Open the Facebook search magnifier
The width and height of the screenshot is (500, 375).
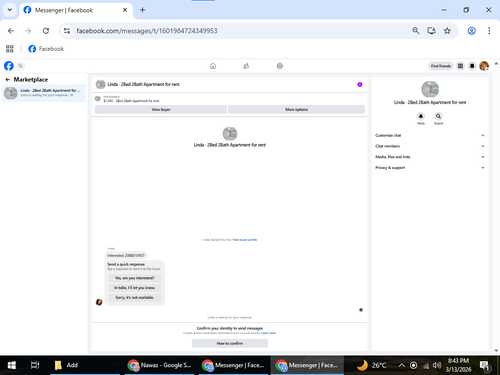click(x=20, y=66)
